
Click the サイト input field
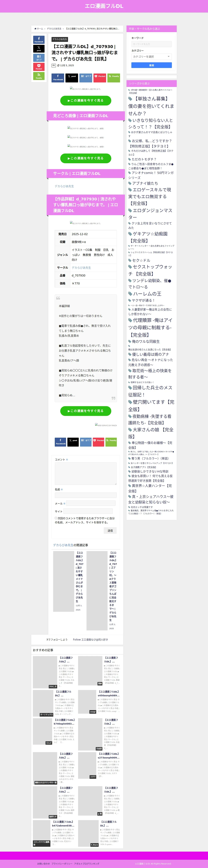pos(88,511)
